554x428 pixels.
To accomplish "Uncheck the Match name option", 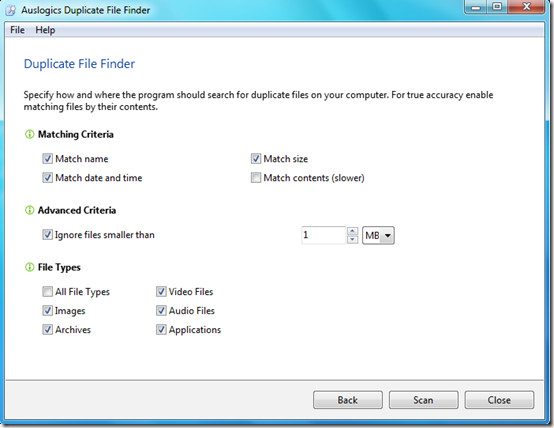I will [47, 159].
